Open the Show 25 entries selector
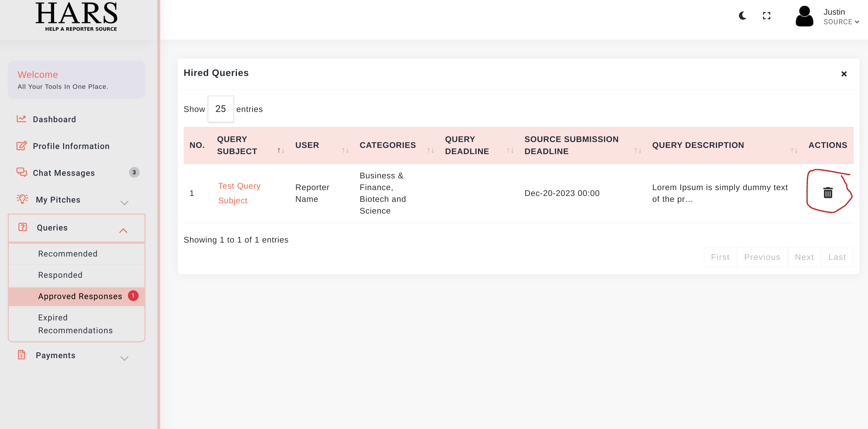Image resolution: width=868 pixels, height=429 pixels. point(221,109)
